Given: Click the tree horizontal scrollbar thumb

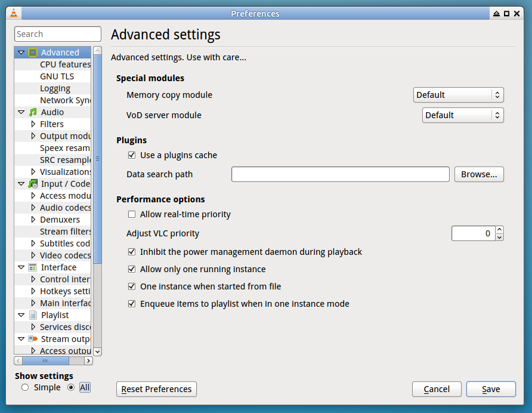Looking at the screenshot, I should coord(45,360).
